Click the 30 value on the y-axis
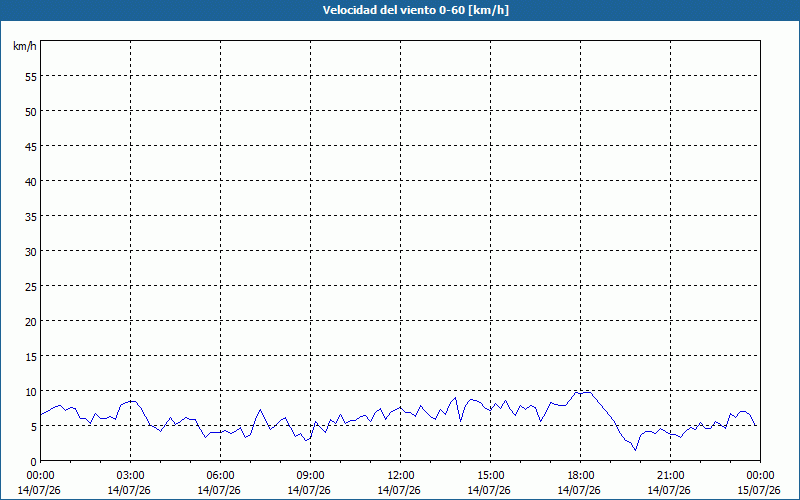This screenshot has width=800, height=500. [31, 252]
